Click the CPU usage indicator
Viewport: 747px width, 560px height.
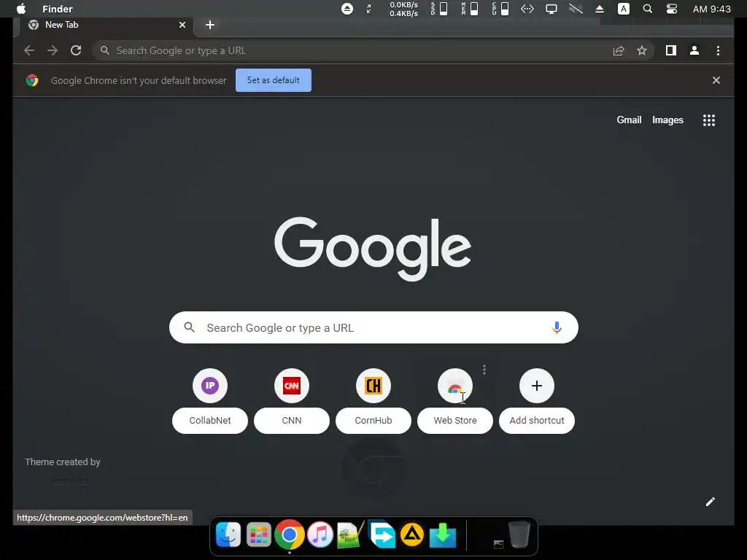tap(500, 9)
